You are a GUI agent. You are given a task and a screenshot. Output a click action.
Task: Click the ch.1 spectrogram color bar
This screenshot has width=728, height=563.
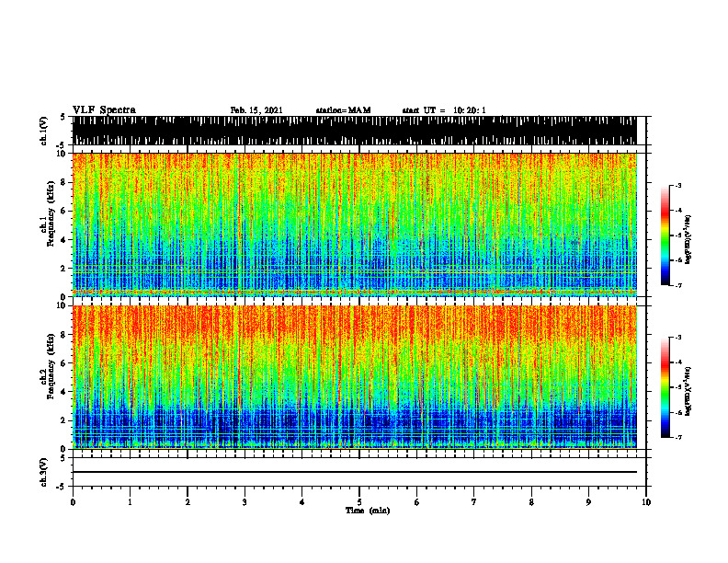[665, 236]
